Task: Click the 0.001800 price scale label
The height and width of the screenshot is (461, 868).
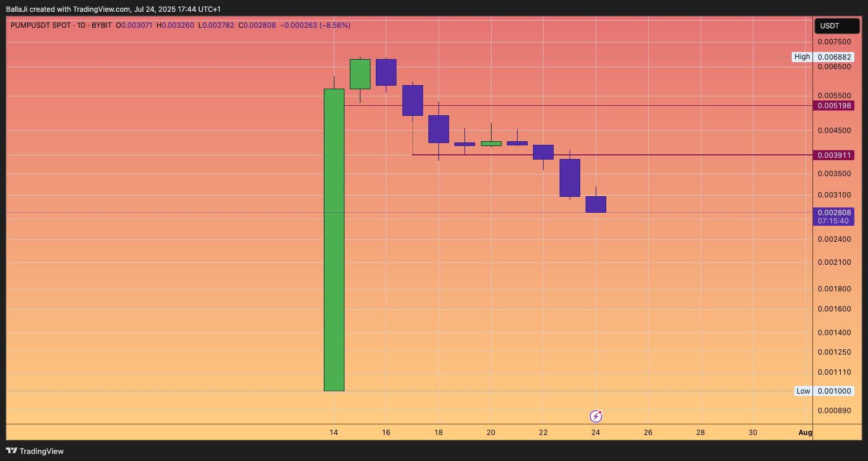Action: (834, 289)
